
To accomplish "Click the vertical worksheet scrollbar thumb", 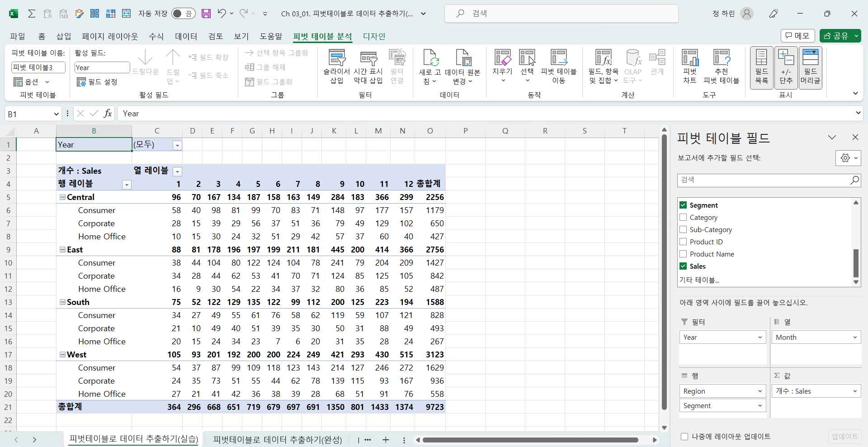I will coord(664,272).
